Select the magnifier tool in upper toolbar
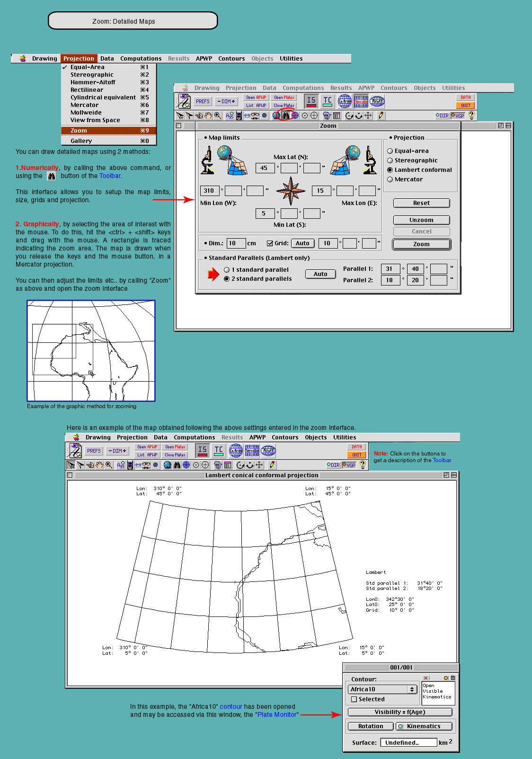The image size is (532, 759). coord(217,115)
